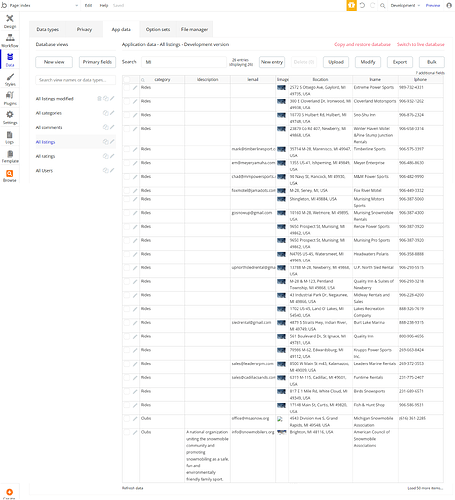
Task: Check the Meyer Enterprise row checkbox
Action: (x=127, y=163)
